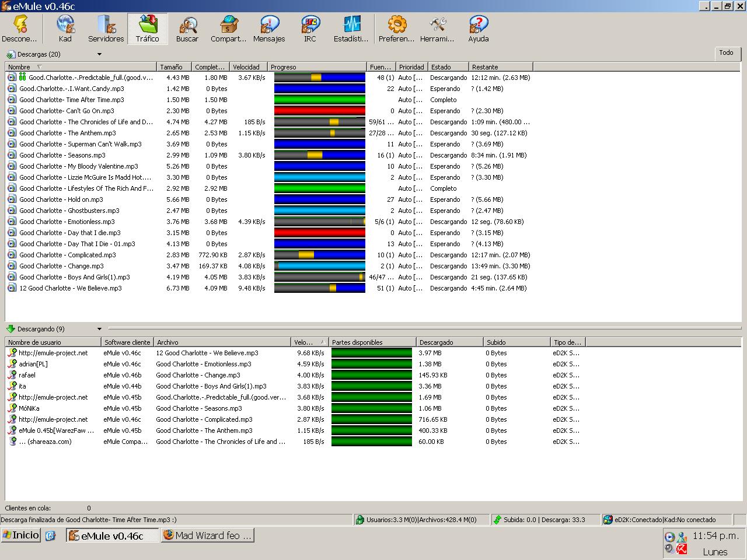This screenshot has height=560, width=747.
Task: Click the user icon for MóNiKa
Action: pyautogui.click(x=12, y=408)
